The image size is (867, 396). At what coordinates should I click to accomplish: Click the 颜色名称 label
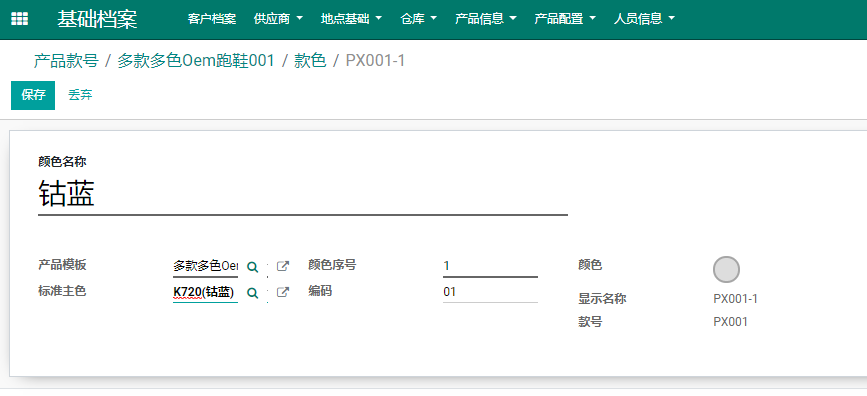(62, 161)
